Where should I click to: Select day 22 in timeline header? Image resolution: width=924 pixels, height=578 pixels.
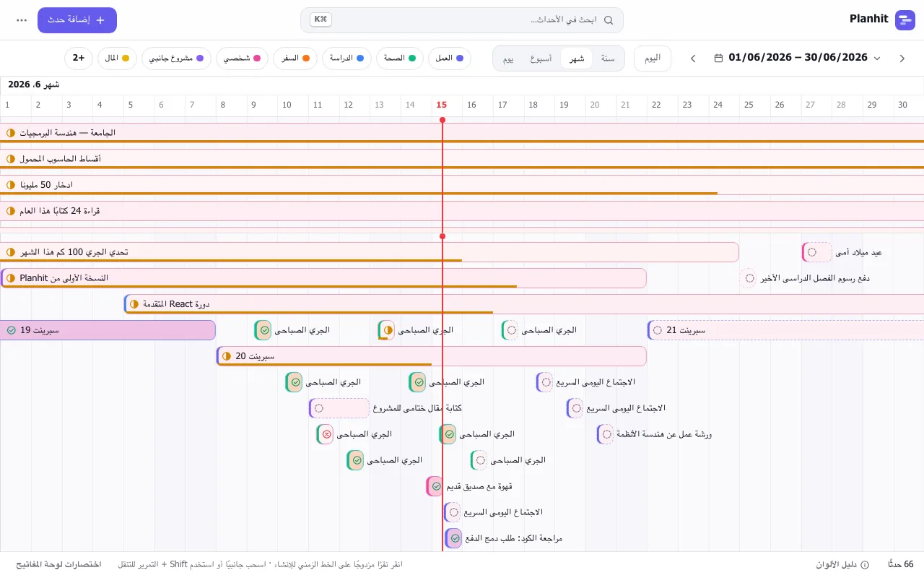pyautogui.click(x=656, y=105)
